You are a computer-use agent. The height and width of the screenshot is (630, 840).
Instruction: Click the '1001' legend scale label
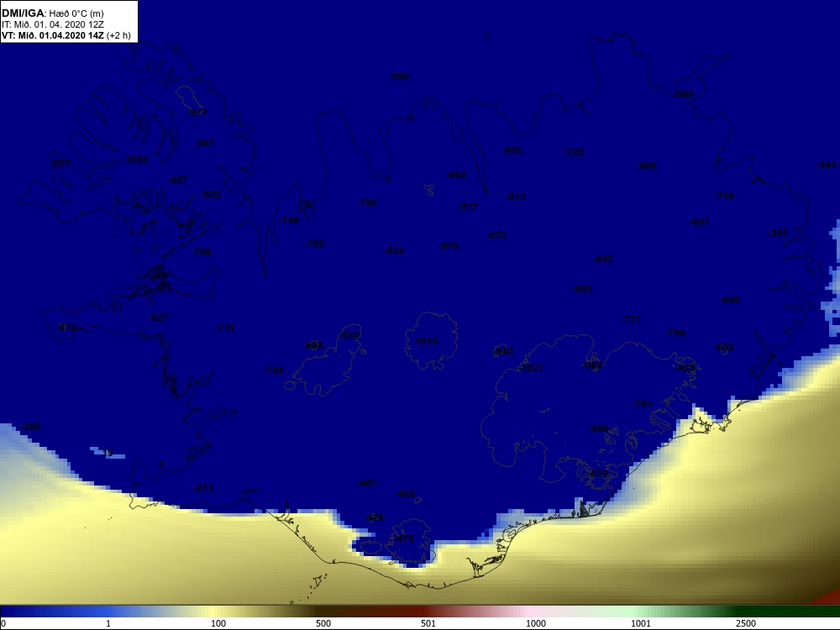point(641,623)
